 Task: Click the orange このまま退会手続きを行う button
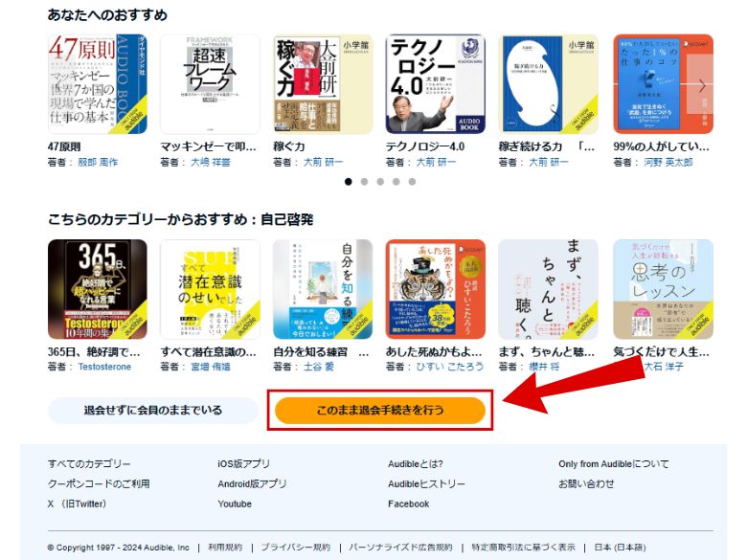coord(379,410)
